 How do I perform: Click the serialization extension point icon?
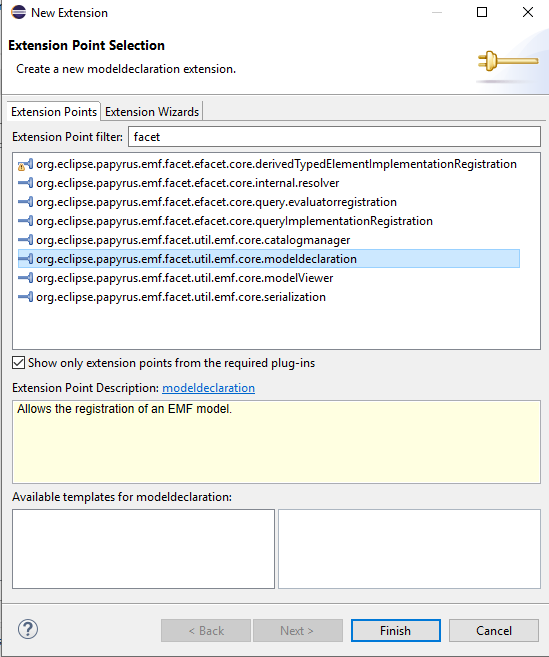pos(25,297)
